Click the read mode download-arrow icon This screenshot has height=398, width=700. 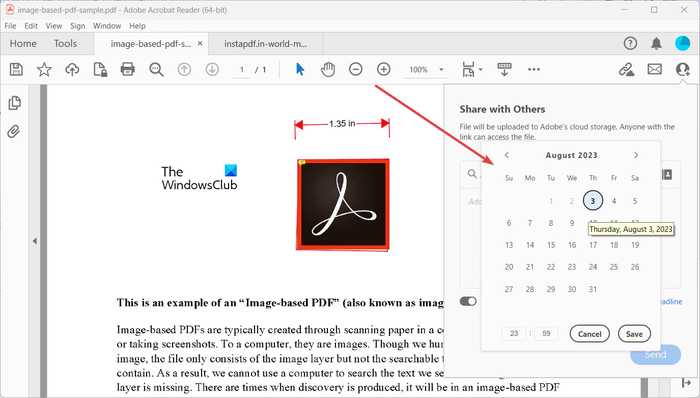(x=504, y=69)
